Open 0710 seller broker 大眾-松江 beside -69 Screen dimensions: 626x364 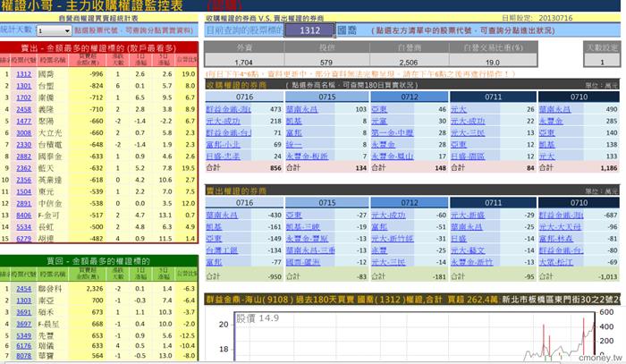click(555, 262)
